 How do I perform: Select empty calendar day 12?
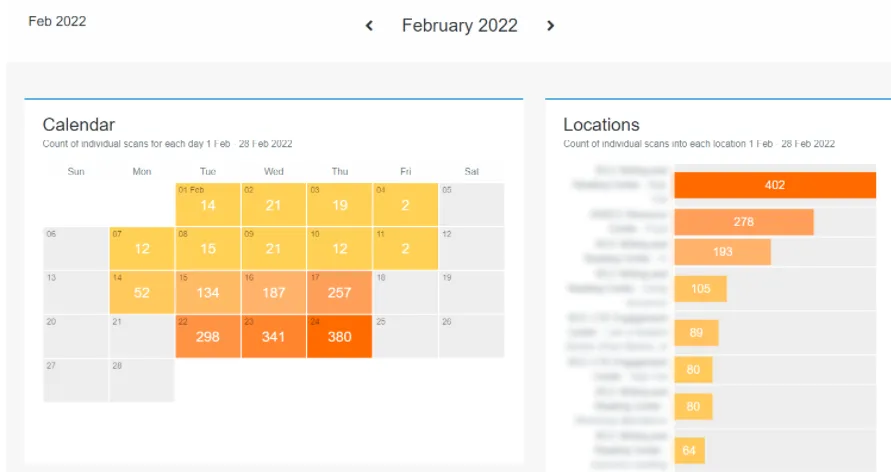click(472, 248)
